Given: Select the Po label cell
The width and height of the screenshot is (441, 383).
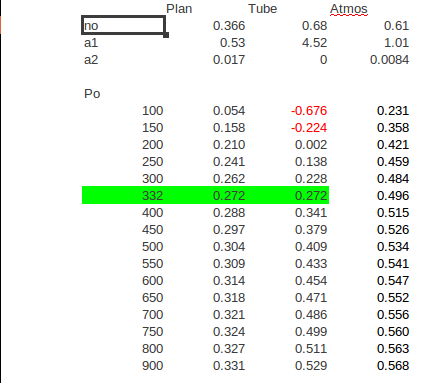Looking at the screenshot, I should coord(92,94).
